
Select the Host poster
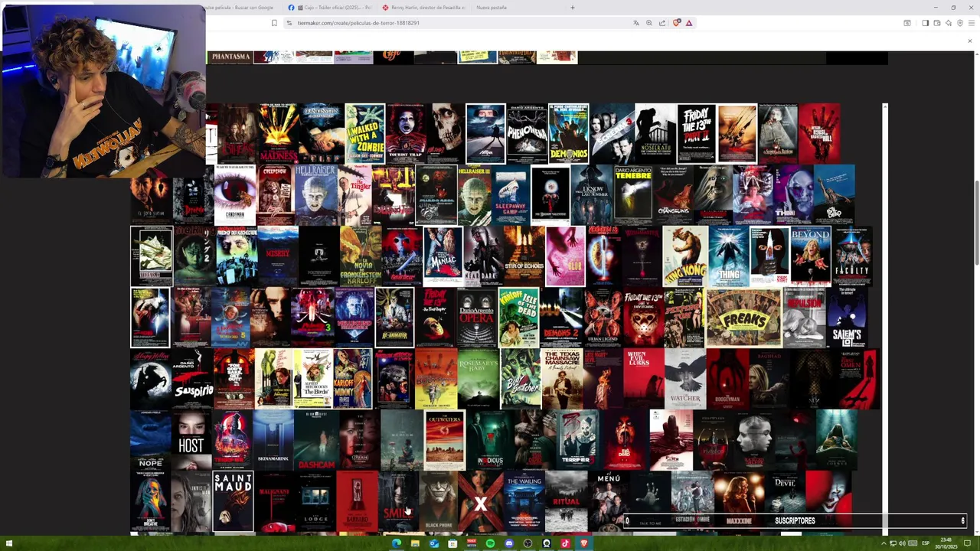[x=191, y=440]
